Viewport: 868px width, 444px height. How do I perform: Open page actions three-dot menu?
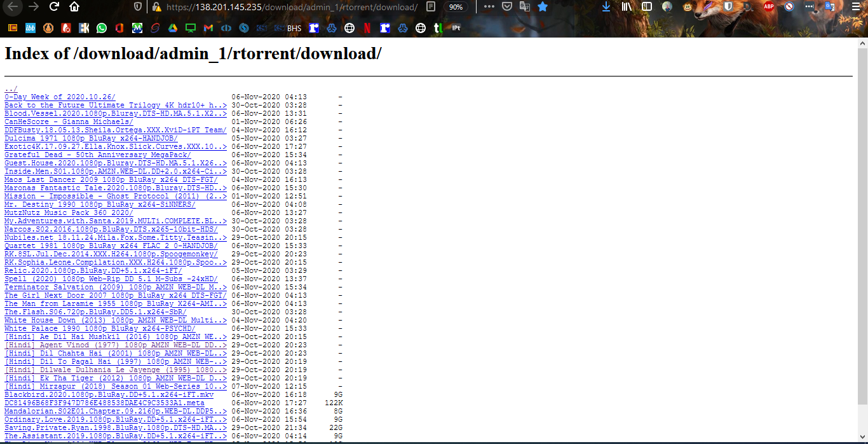489,7
